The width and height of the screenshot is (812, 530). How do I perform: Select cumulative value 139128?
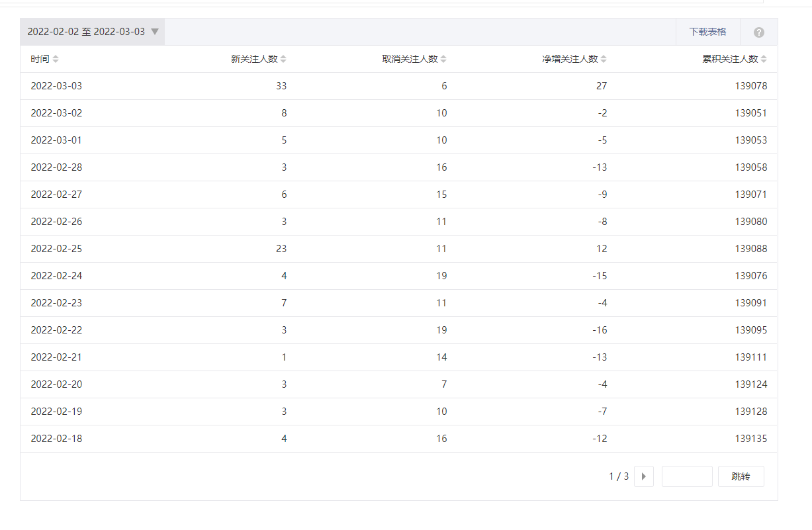click(751, 412)
